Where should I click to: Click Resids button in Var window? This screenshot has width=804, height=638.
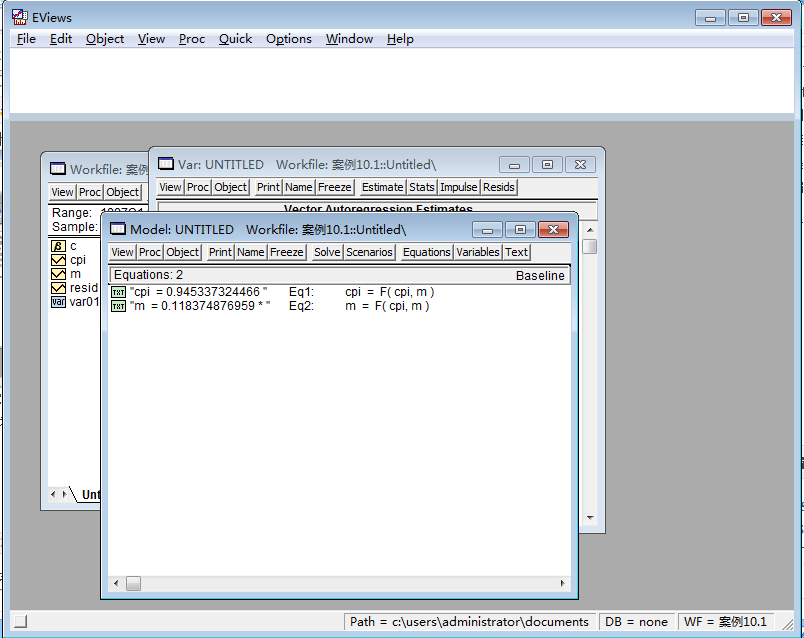pyautogui.click(x=498, y=187)
